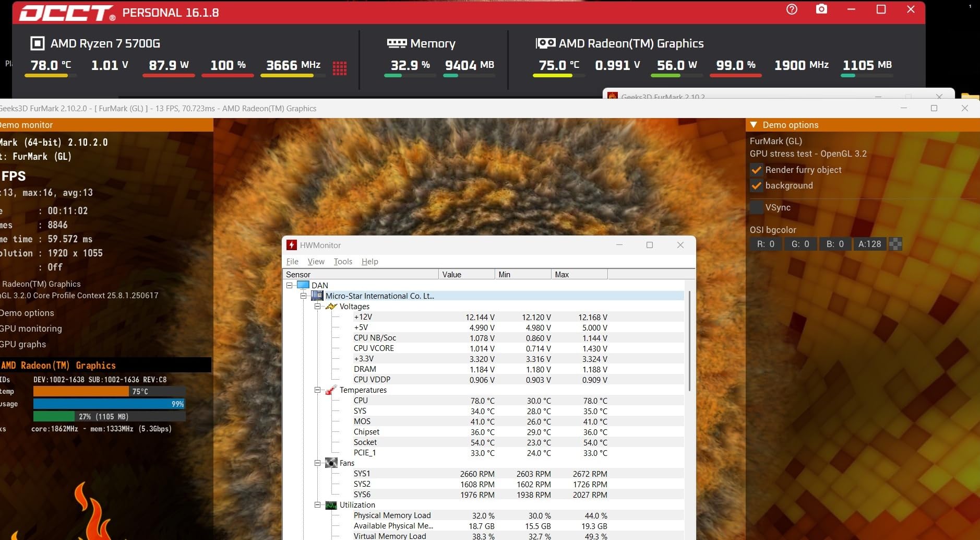The image size is (980, 540).
Task: Click the blue 99% usage bar in FurMark
Action: [109, 404]
